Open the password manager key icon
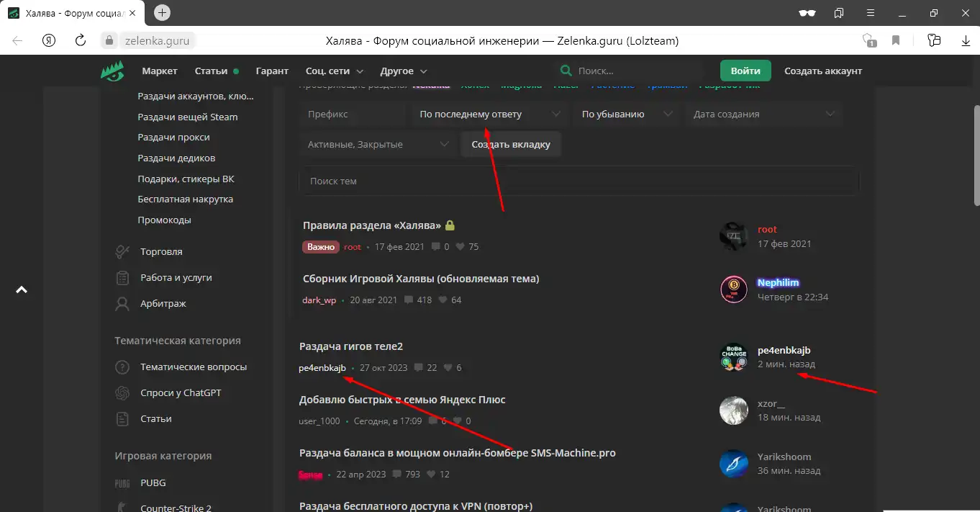Image resolution: width=980 pixels, height=512 pixels. tap(935, 40)
